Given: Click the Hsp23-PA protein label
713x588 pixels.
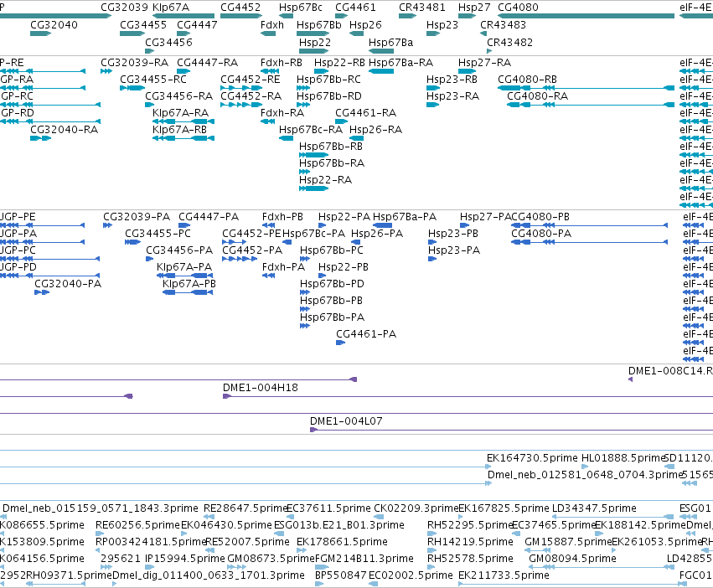Looking at the screenshot, I should point(454,250).
